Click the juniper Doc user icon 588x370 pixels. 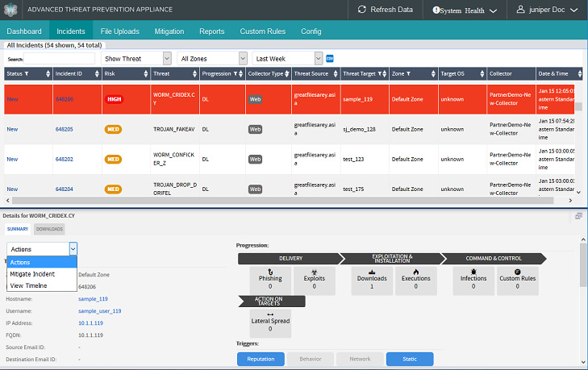click(520, 10)
